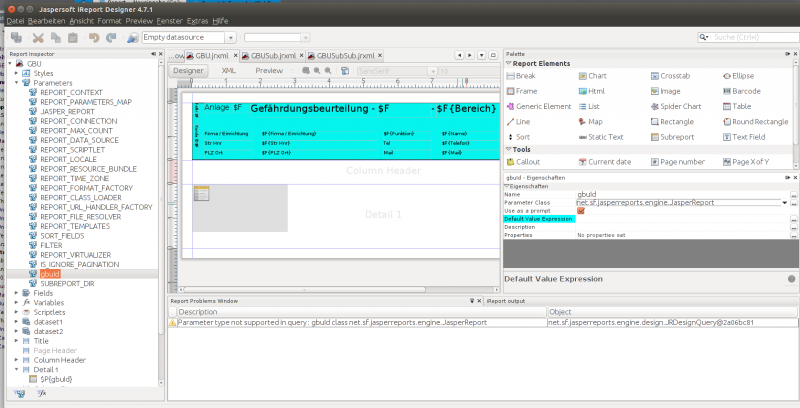Collapse the Tools palette section
The height and width of the screenshot is (408, 800).
(x=508, y=149)
